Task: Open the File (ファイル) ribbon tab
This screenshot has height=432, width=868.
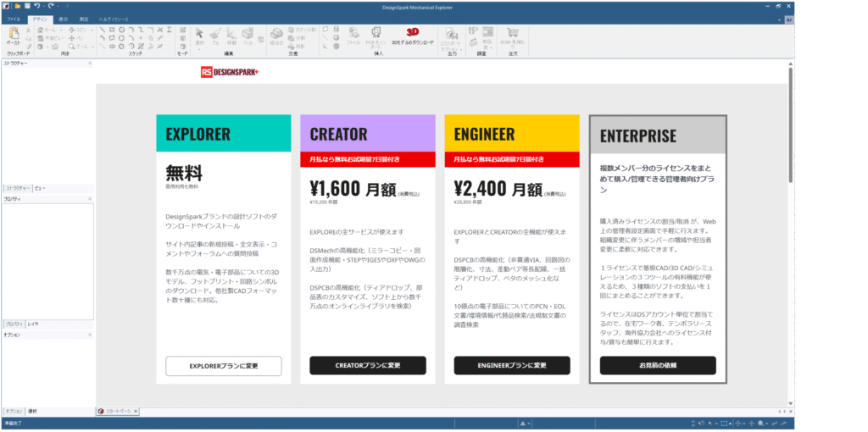Action: (x=14, y=19)
